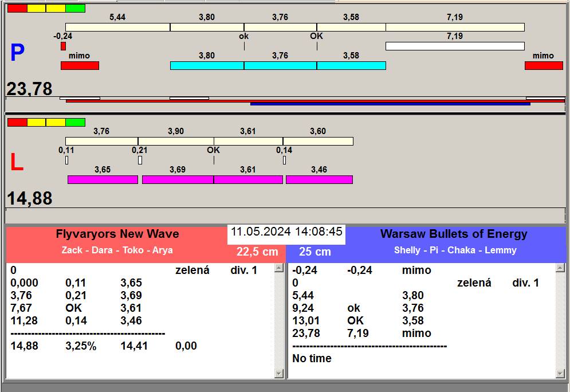Select the cream 3,76 bar in lane P
The height and width of the screenshot is (392, 570).
click(x=280, y=28)
